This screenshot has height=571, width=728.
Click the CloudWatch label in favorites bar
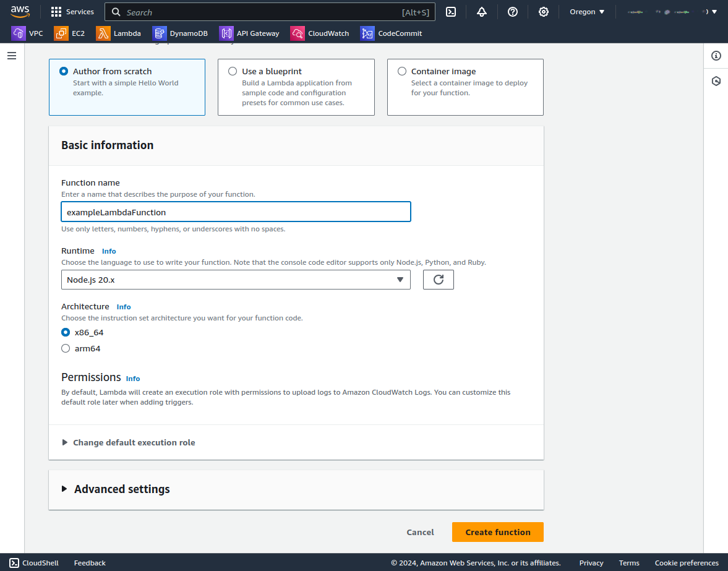pos(328,33)
